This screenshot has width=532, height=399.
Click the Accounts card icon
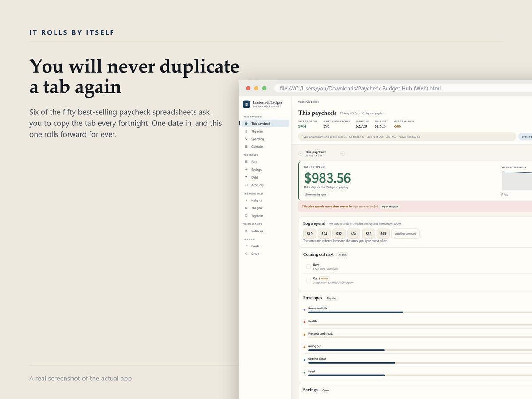[246, 185]
